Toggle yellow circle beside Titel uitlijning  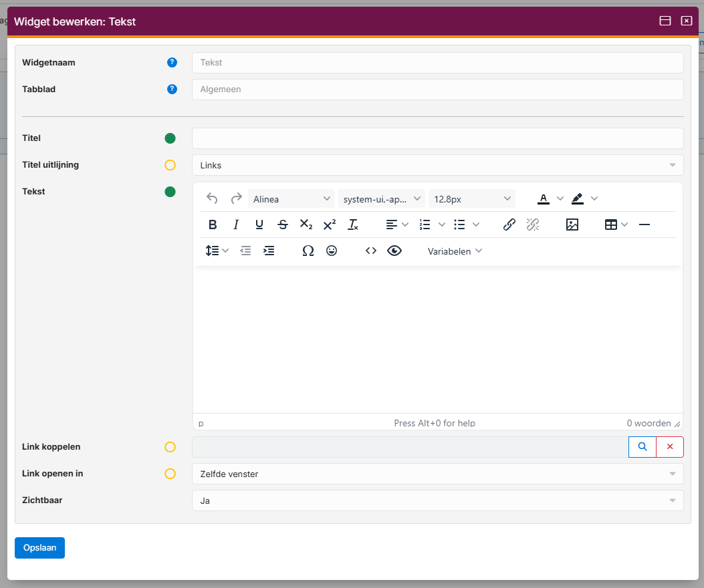pyautogui.click(x=170, y=165)
